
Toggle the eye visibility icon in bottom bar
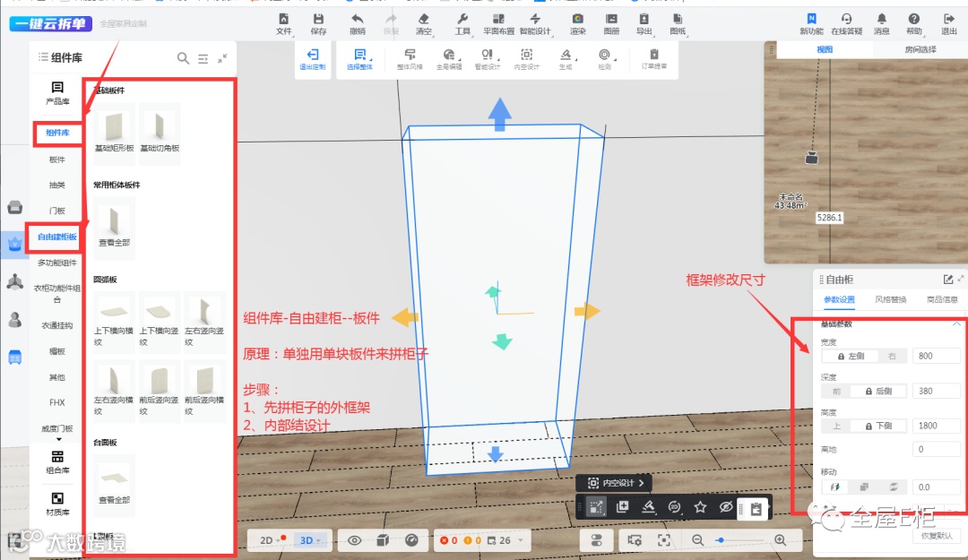(x=354, y=540)
